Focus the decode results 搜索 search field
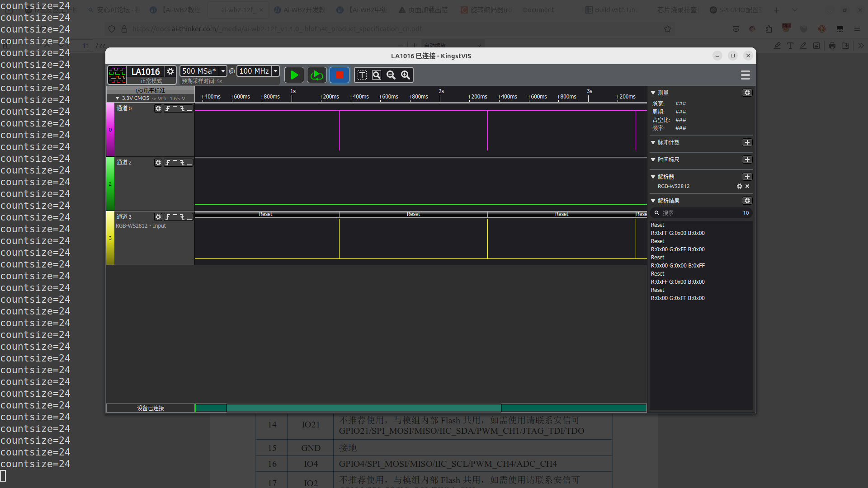868x488 pixels. (x=701, y=213)
